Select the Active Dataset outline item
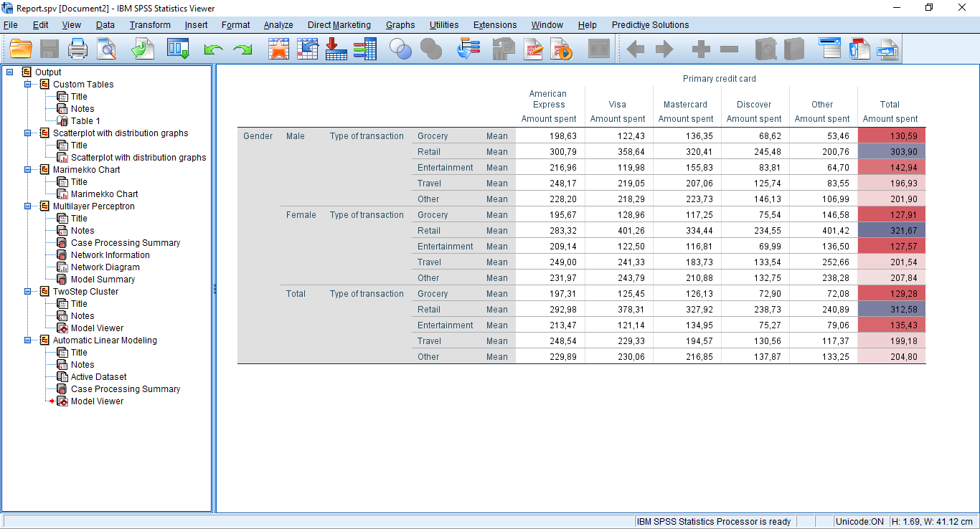This screenshot has width=980, height=529. coord(99,376)
